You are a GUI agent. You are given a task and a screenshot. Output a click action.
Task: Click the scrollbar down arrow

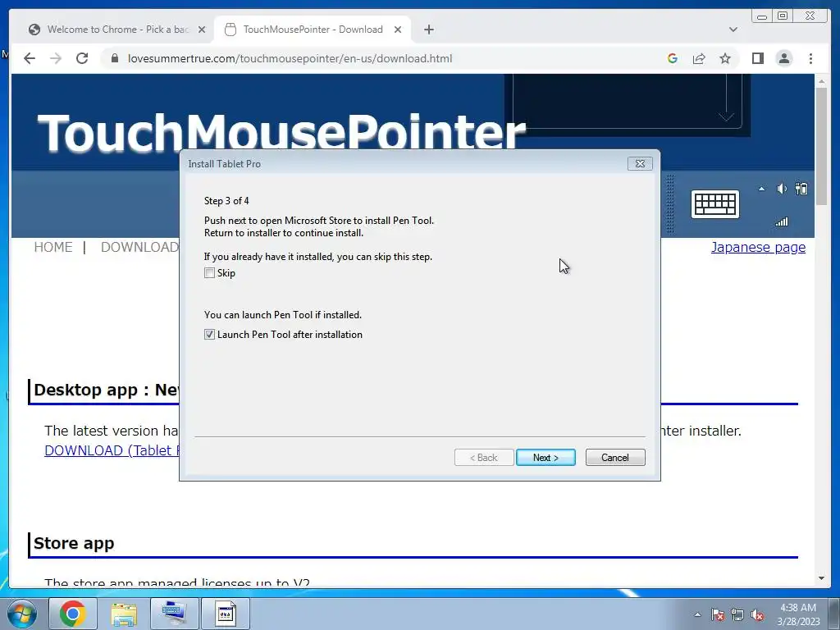821,578
